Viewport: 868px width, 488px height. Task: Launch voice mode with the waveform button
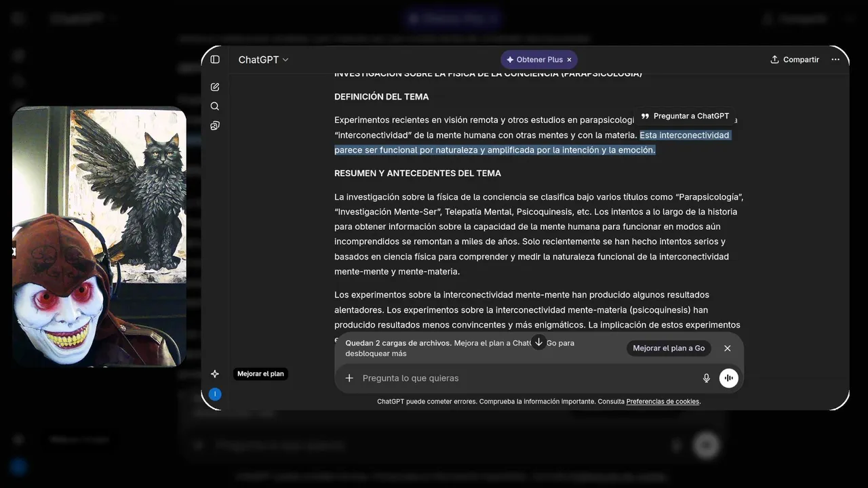[x=729, y=378]
